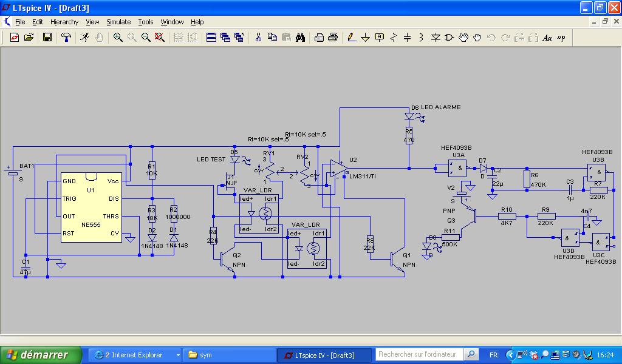Click the desktop search input field
Screen dimensions: 622x364
[419, 354]
